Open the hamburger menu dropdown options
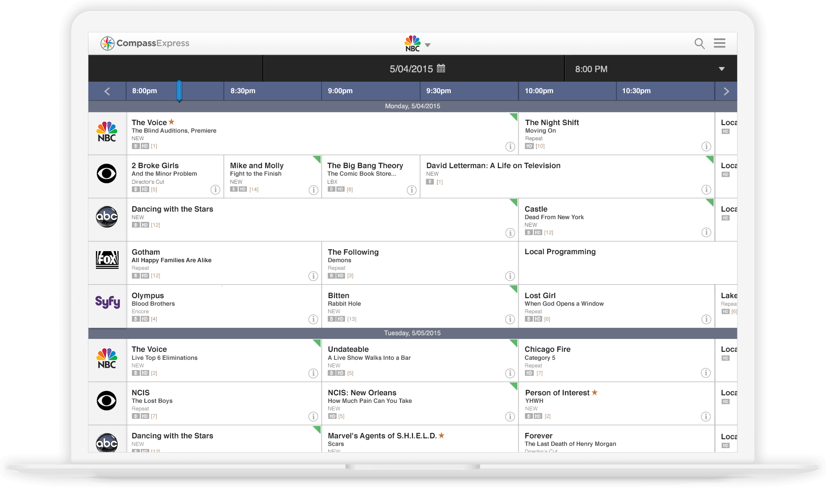The image size is (826, 504). click(719, 43)
